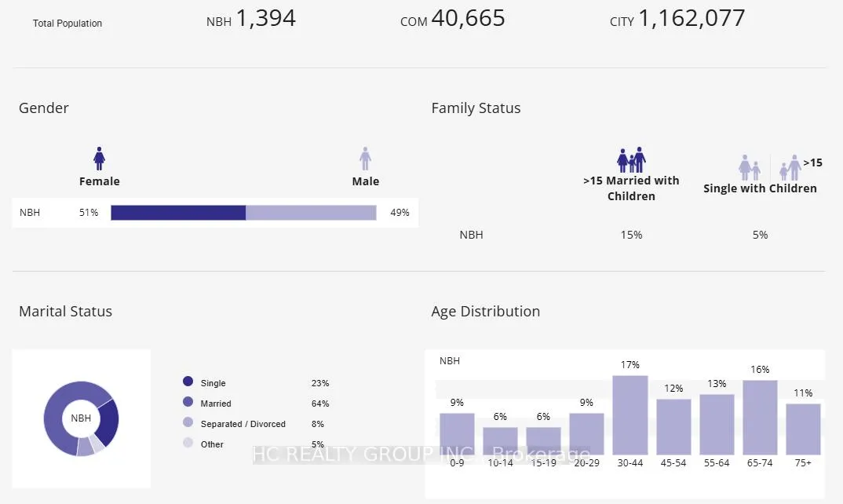This screenshot has height=504, width=843.
Task: Click the 51% female percentage
Action: (x=89, y=213)
